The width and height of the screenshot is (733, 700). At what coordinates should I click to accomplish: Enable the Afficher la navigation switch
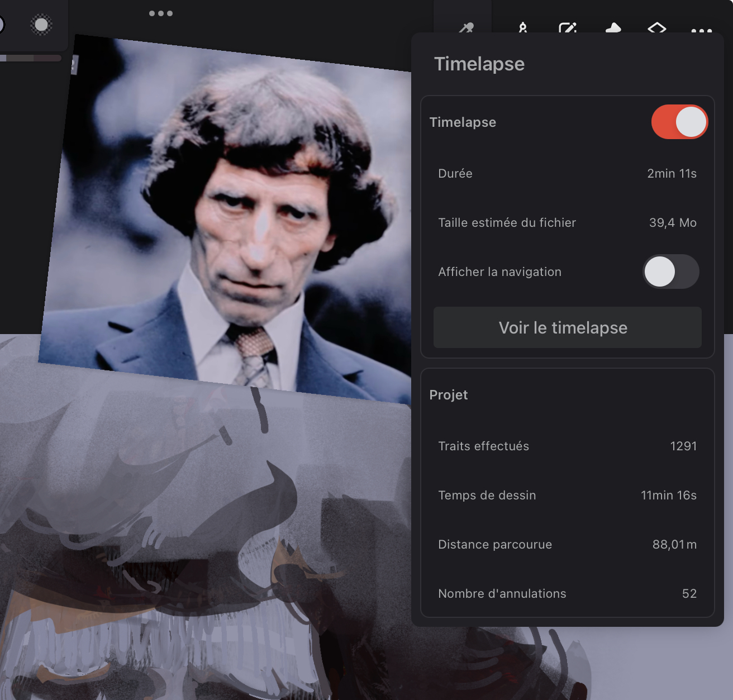click(670, 272)
